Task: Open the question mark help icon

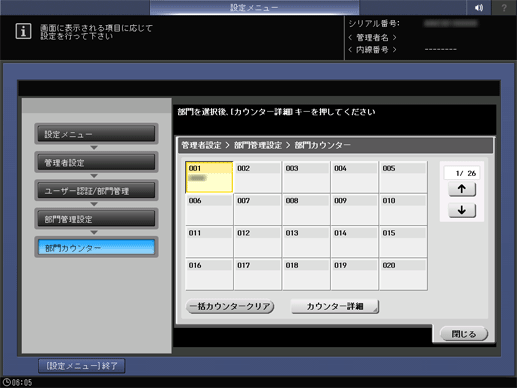Action: click(504, 7)
